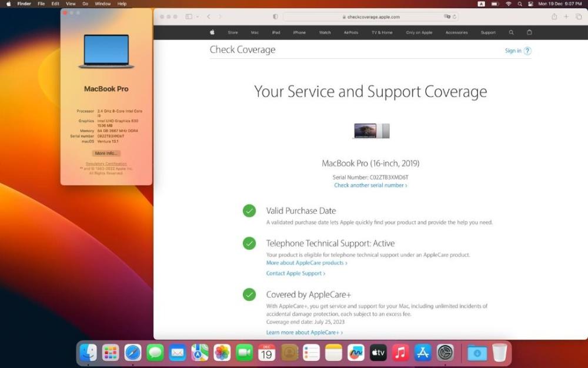Open the App Store in the Dock
Screen dimensions: 588x368
[423, 353]
